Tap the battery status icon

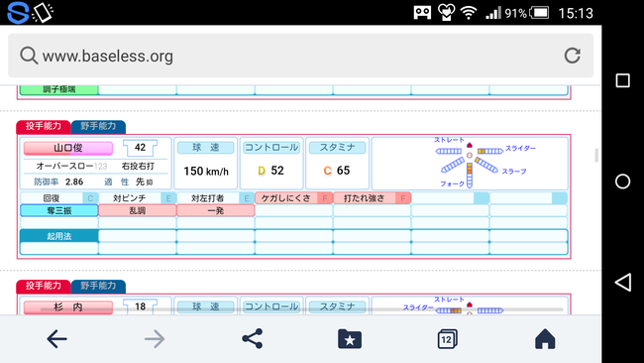(x=539, y=13)
